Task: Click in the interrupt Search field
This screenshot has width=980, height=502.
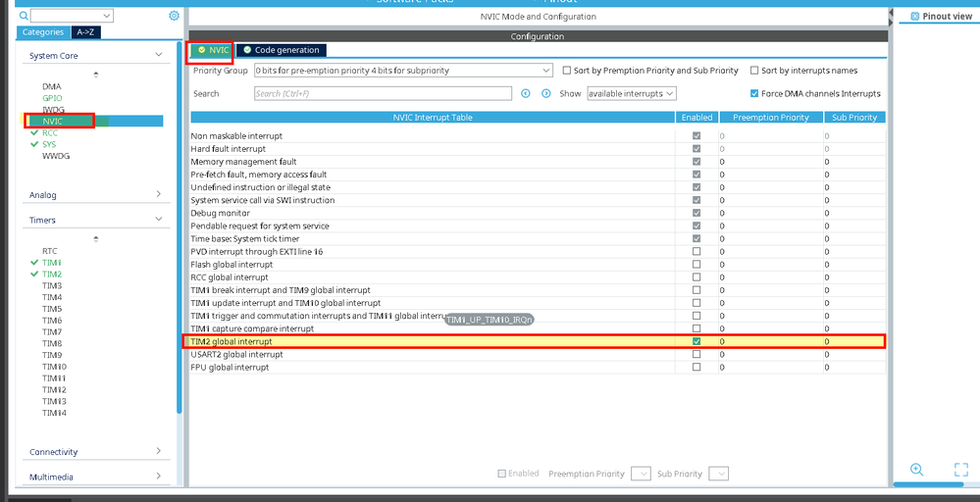Action: (x=384, y=94)
